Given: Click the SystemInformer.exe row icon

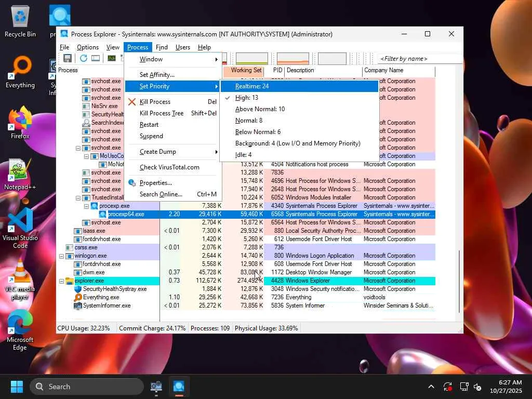Looking at the screenshot, I should click(x=78, y=305).
